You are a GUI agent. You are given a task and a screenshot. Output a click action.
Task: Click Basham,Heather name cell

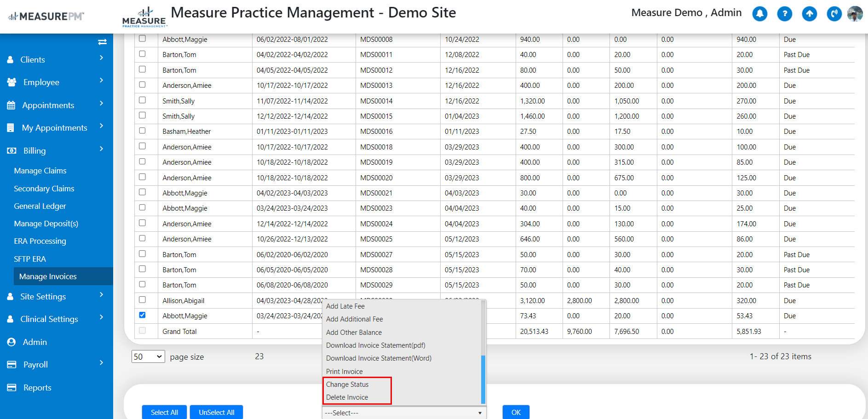coord(205,132)
